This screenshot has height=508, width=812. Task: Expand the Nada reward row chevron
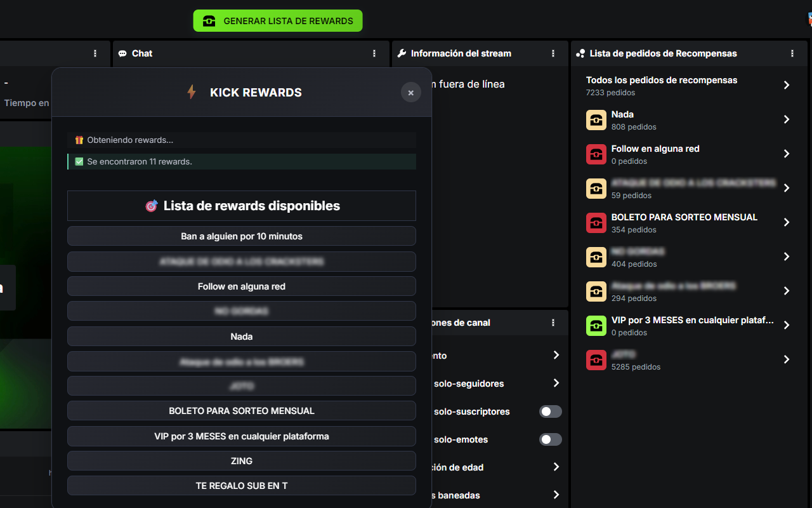tap(787, 119)
